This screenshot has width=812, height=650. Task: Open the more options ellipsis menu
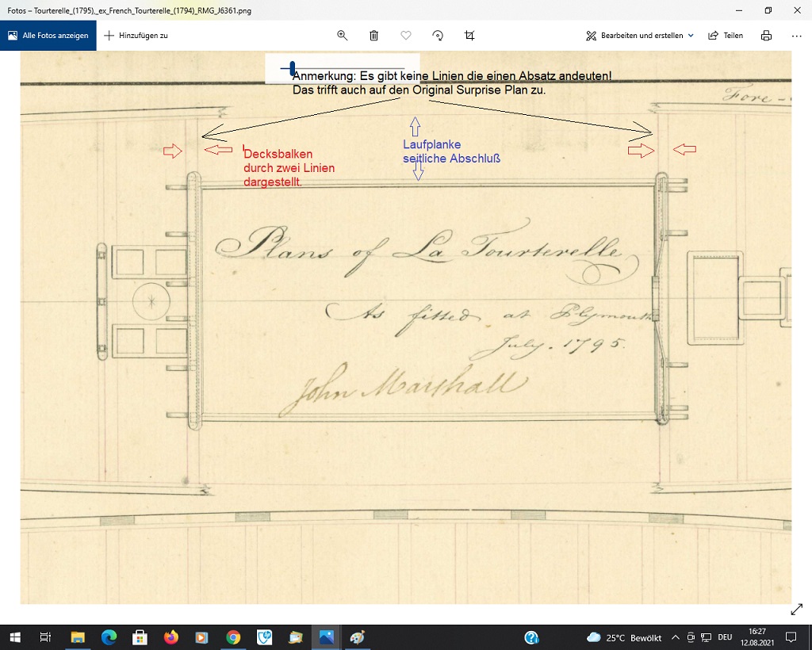(x=796, y=36)
